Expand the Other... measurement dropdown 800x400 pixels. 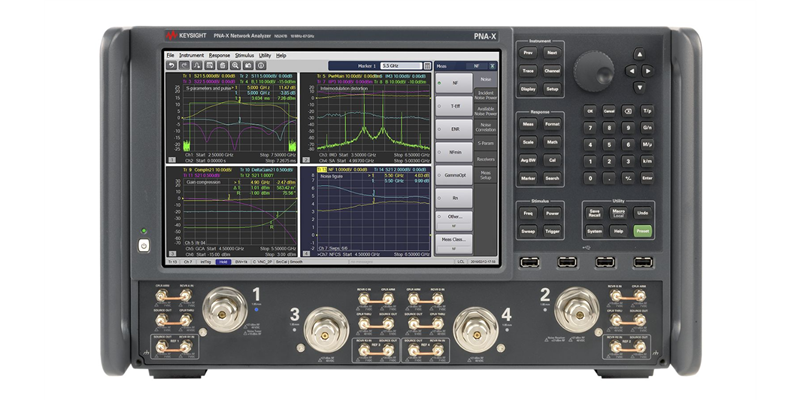453,217
